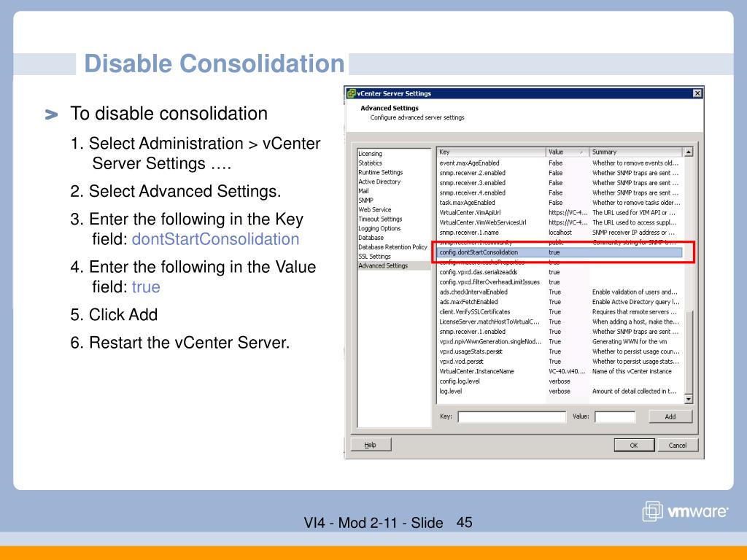Click the Value input field
The width and height of the screenshot is (747, 560).
[x=614, y=417]
